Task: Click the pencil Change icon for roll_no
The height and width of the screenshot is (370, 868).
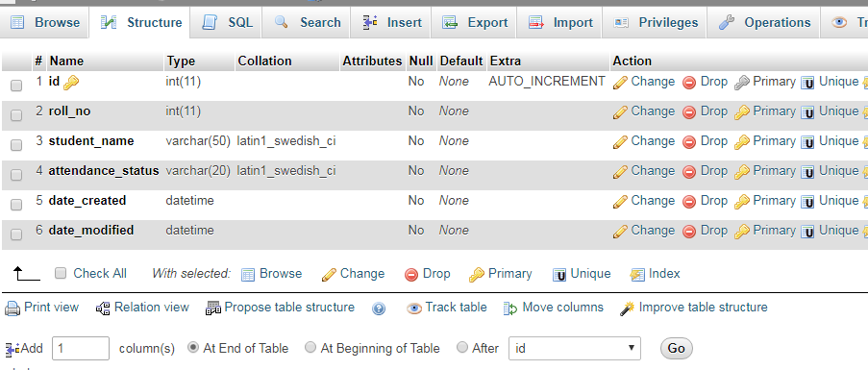Action: pos(621,112)
